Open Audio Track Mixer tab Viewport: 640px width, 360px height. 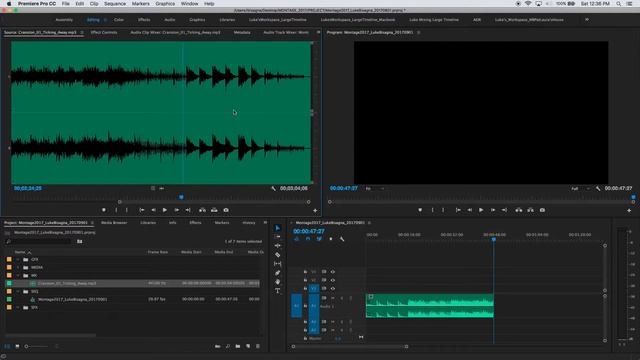coord(286,32)
